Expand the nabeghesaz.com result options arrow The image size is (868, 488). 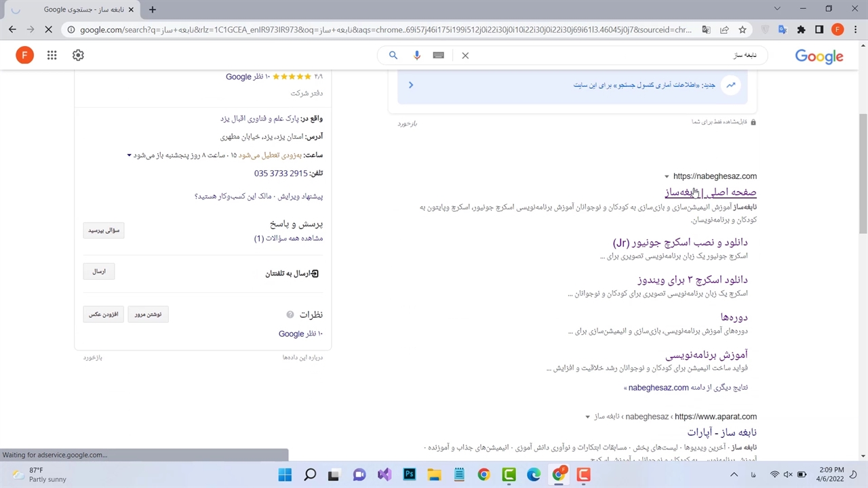pos(667,177)
